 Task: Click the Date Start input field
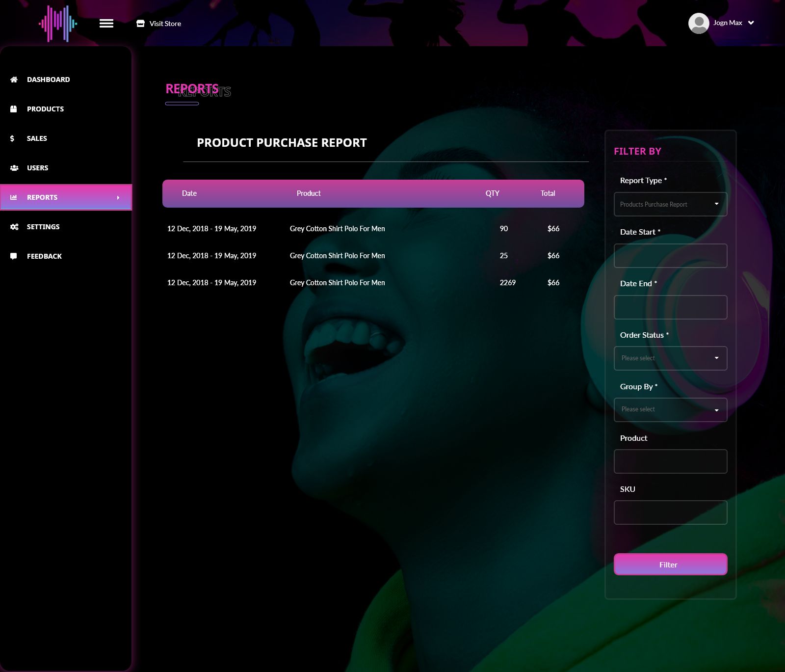point(670,256)
